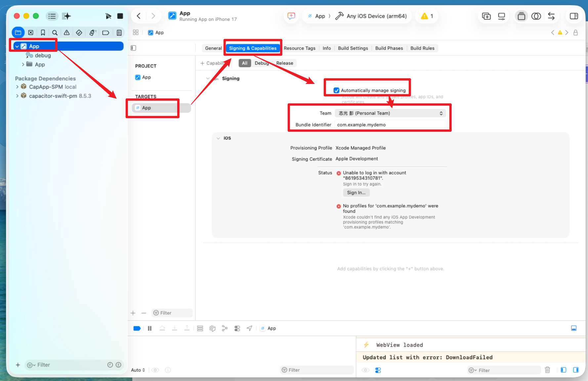
Task: Open the Auto variables scope dropdown
Action: click(138, 370)
